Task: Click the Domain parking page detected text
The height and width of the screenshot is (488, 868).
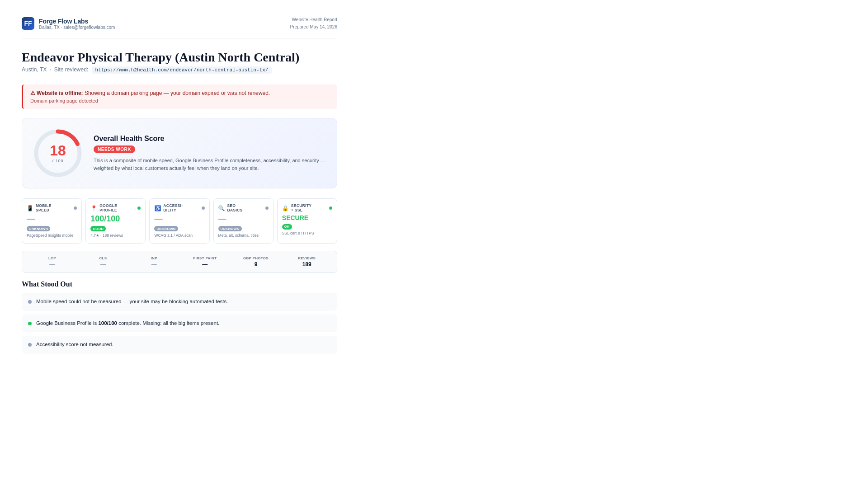Action: 64,101
